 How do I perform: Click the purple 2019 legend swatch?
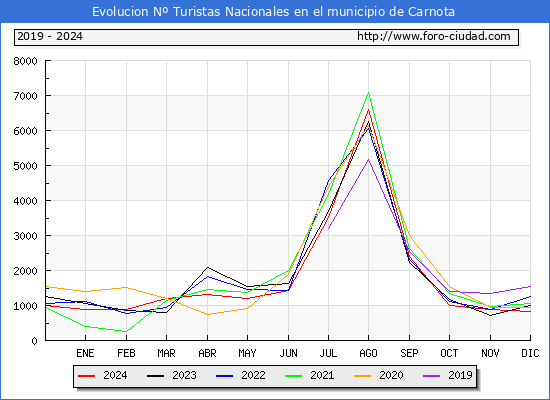tap(431, 376)
